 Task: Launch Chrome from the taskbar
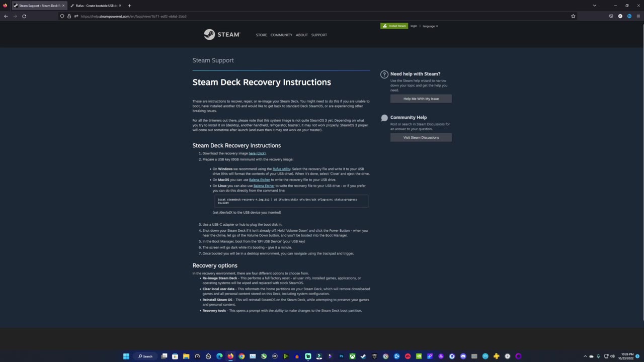click(x=242, y=356)
